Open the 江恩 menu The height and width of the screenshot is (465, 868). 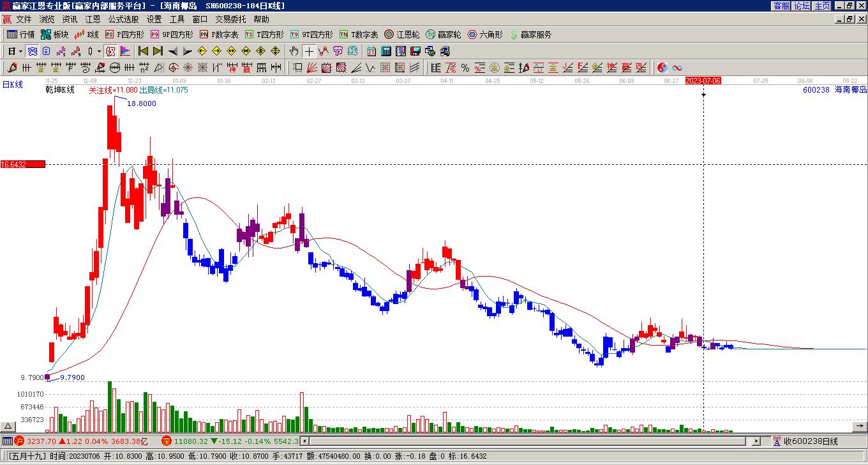coord(93,20)
